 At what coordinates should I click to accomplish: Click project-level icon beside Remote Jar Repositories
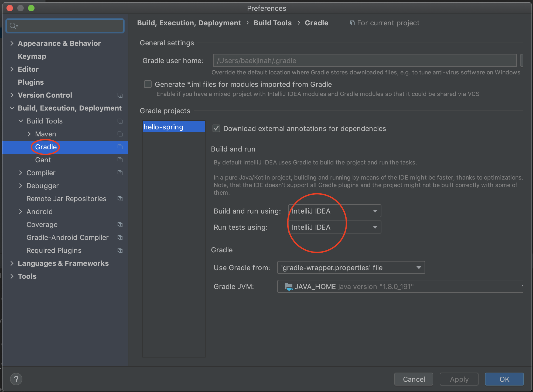pyautogui.click(x=120, y=199)
